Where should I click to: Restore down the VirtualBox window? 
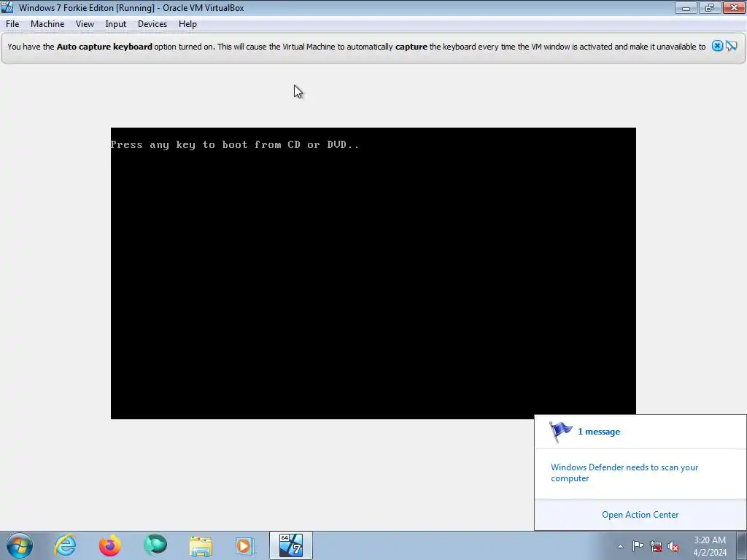[709, 7]
